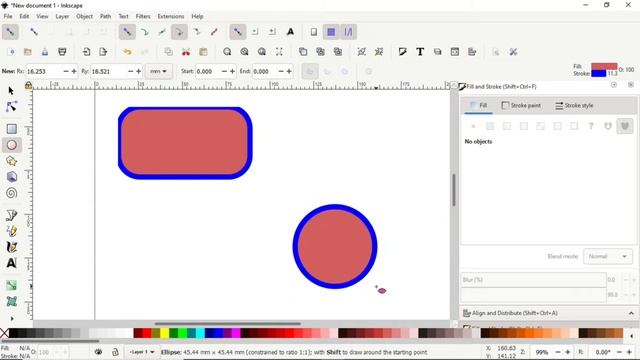
Task: Open the File menu
Action: pyautogui.click(x=8, y=16)
